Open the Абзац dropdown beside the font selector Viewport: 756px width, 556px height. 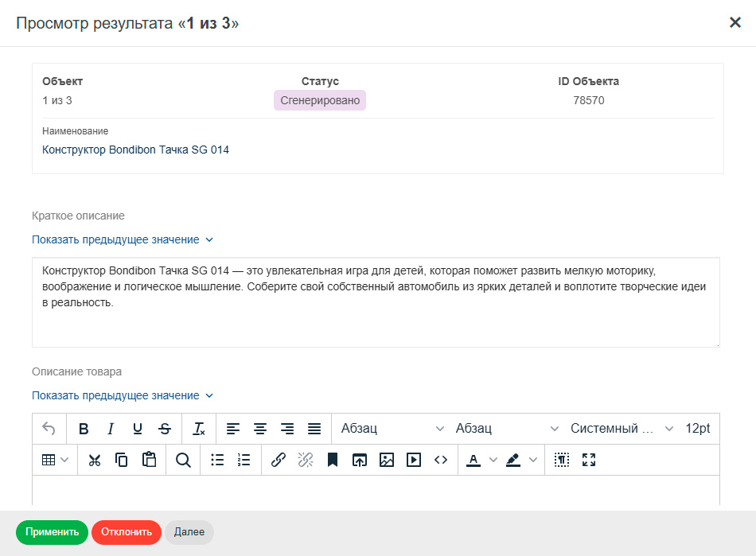click(507, 428)
